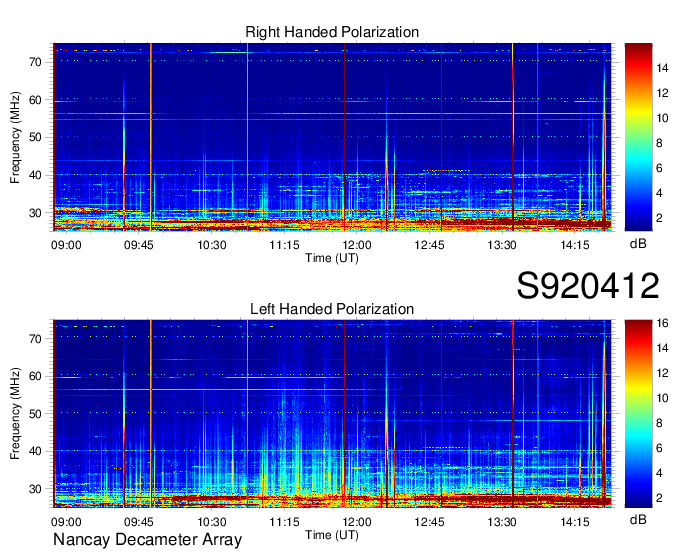Click the 8 dB label on upper color bar

(659, 143)
